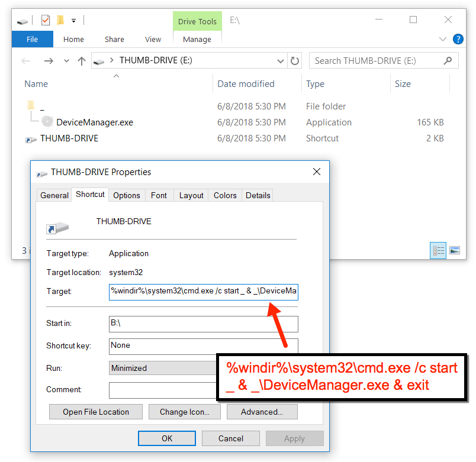The height and width of the screenshot is (462, 476).
Task: Sort by the Name column header
Action: coord(36,84)
